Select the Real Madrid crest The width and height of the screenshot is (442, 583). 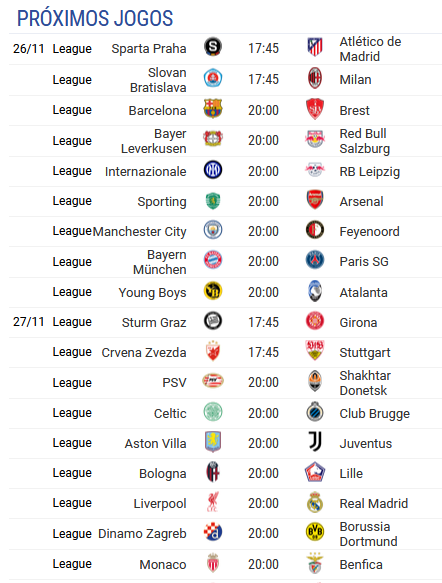pos(315,502)
